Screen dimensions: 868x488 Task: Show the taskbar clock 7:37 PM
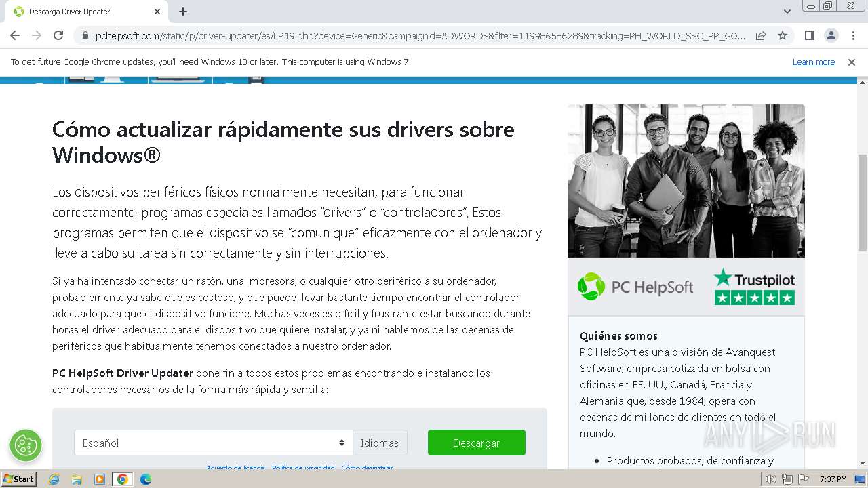833,479
